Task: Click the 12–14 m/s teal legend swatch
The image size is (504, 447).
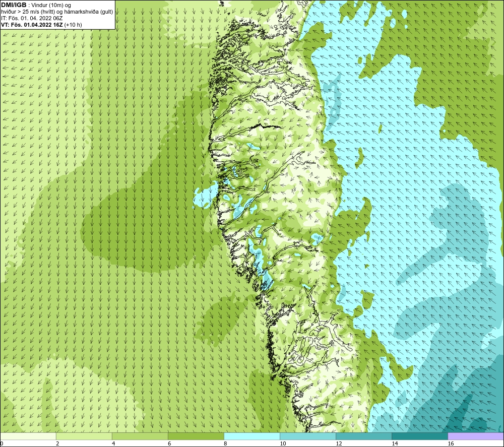Action: pos(364,436)
